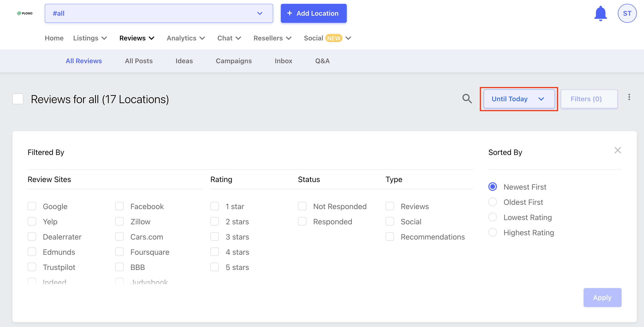Check the Zillow review site
644x327 pixels.
point(119,222)
